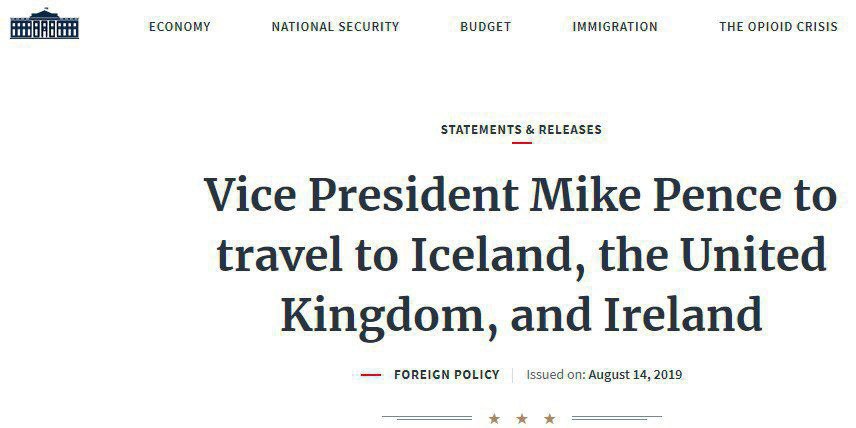
Task: Open the Economy navigation menu item
Action: [x=180, y=27]
